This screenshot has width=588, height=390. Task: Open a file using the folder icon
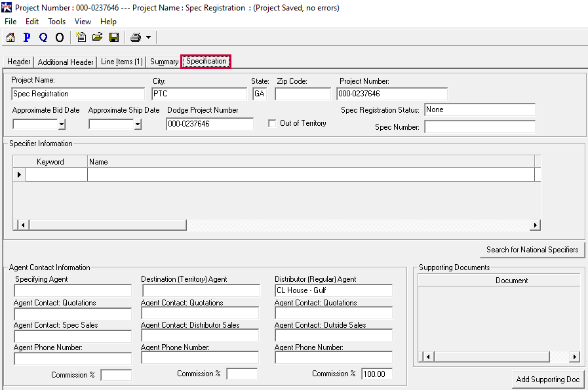pyautogui.click(x=98, y=37)
